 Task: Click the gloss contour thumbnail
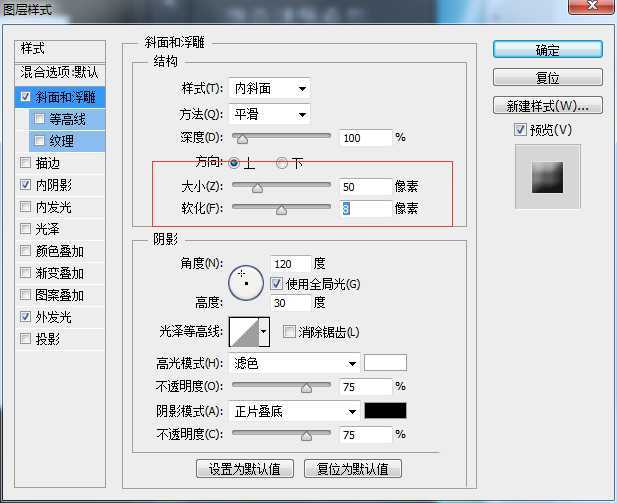coord(244,332)
